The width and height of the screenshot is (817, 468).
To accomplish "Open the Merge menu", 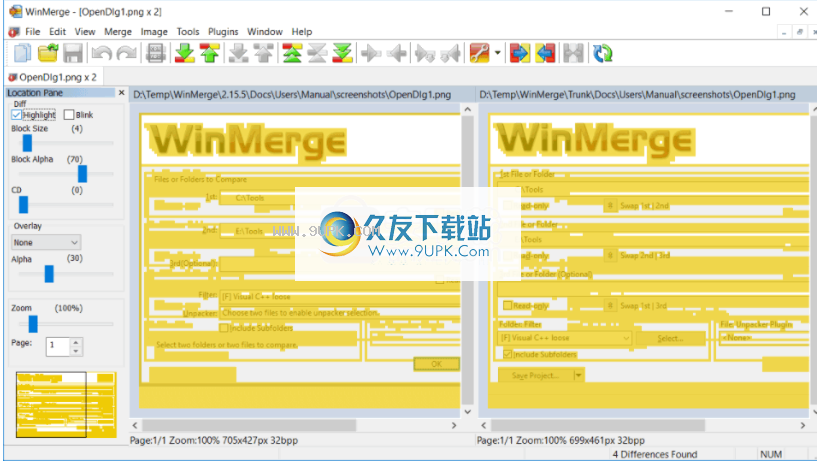I will point(118,32).
